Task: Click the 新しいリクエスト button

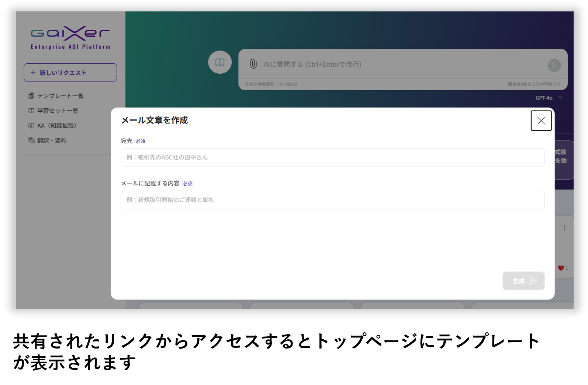Action: click(x=70, y=73)
